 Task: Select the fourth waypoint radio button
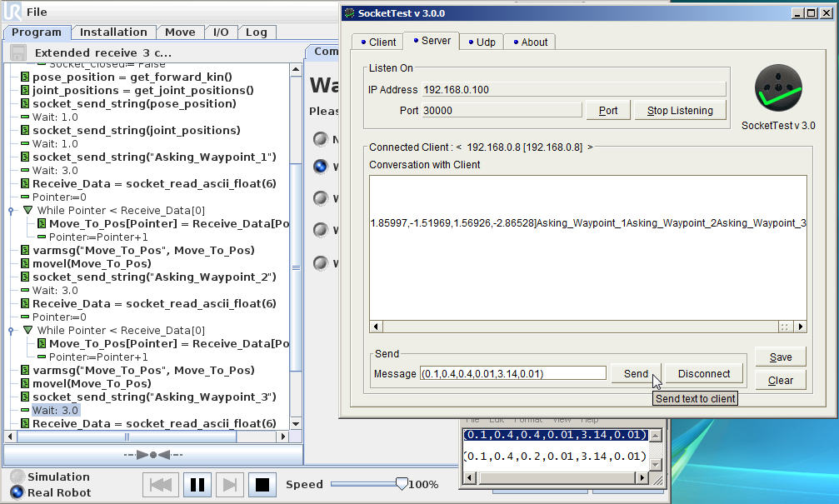[x=321, y=230]
